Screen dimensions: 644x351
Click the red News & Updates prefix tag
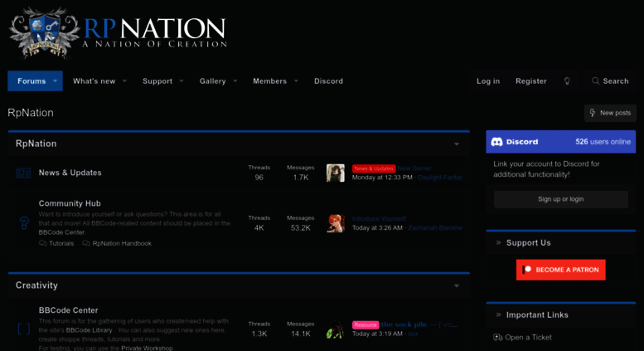374,168
